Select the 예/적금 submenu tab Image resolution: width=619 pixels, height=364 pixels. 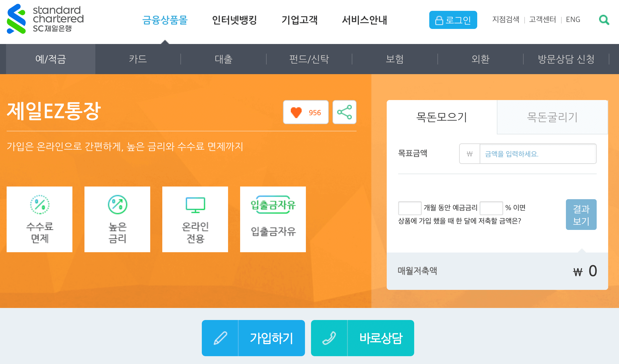(x=51, y=59)
